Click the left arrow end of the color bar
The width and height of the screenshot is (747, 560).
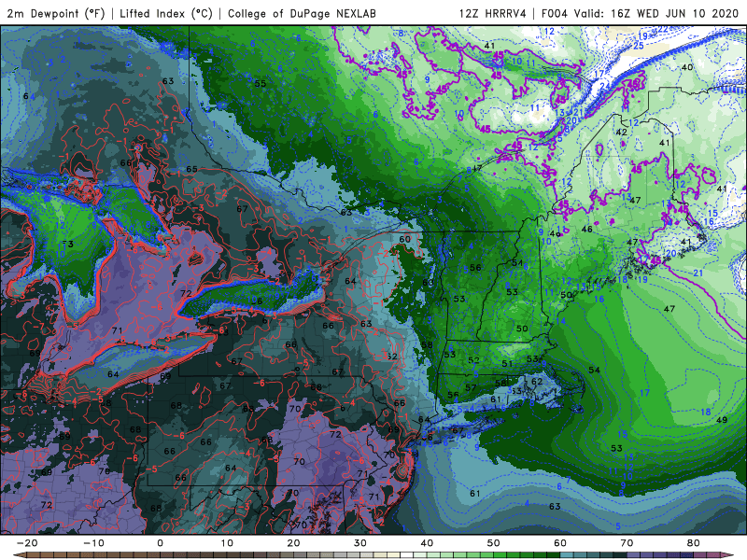point(18,555)
